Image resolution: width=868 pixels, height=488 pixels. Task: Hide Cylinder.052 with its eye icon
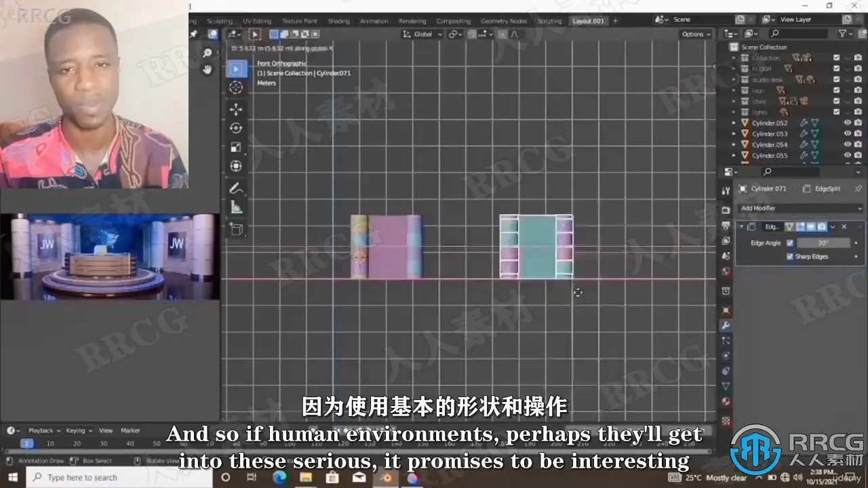click(848, 123)
